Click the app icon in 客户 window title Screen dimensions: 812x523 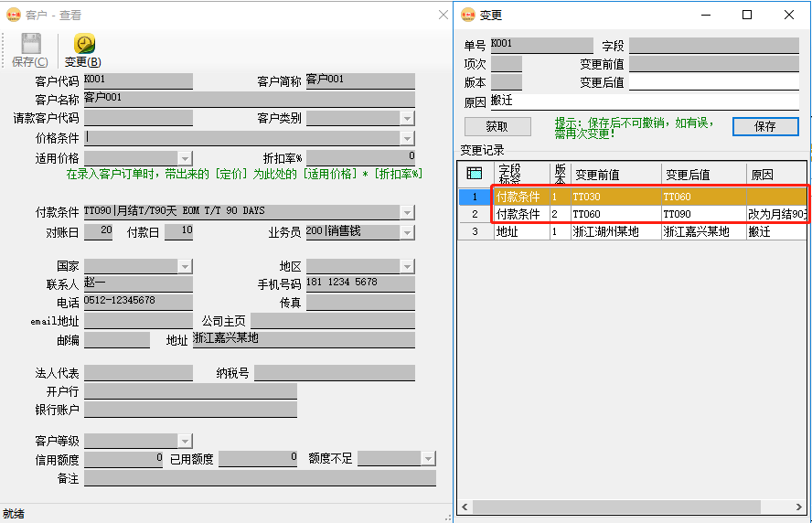coord(13,15)
